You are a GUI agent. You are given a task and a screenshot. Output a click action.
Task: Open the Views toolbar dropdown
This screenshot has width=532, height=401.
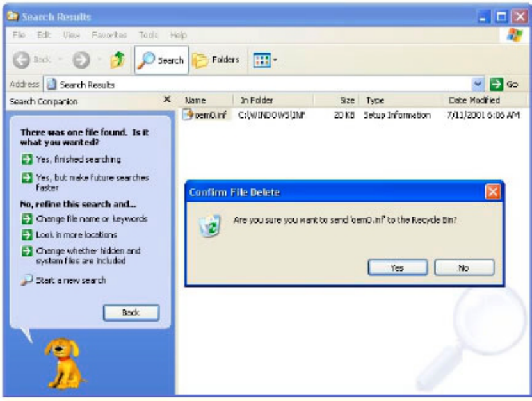pos(265,60)
